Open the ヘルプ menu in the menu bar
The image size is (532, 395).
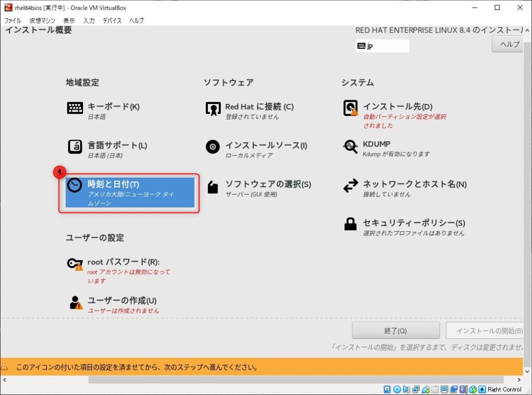point(137,21)
